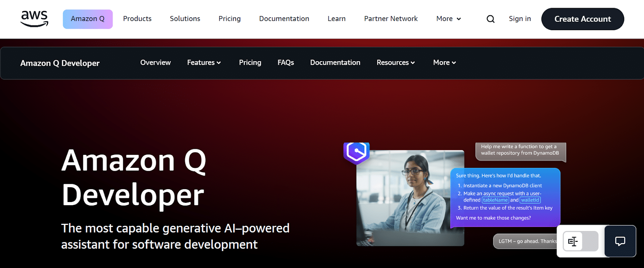The image size is (644, 268).
Task: Click 'Instantiate a new DynamoDB client' step
Action: [x=502, y=186]
